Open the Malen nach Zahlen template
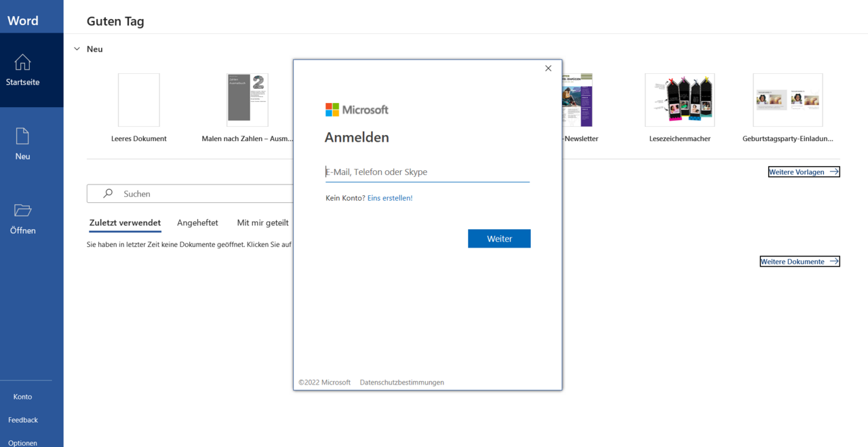Screen dimensions: 868x447 248,100
